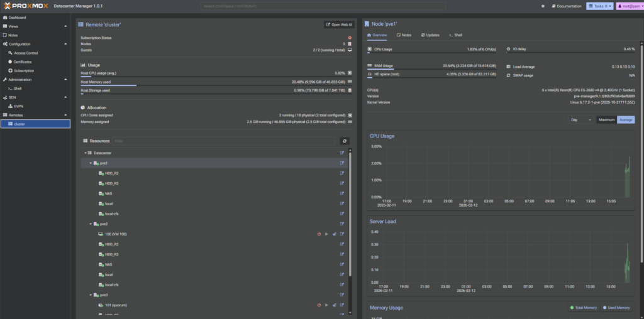Open pve3 node's external link icon
Viewport: 644px width, 319px height.
[341, 295]
